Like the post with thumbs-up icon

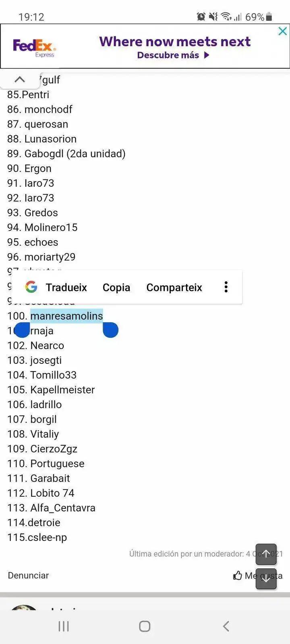(x=238, y=576)
